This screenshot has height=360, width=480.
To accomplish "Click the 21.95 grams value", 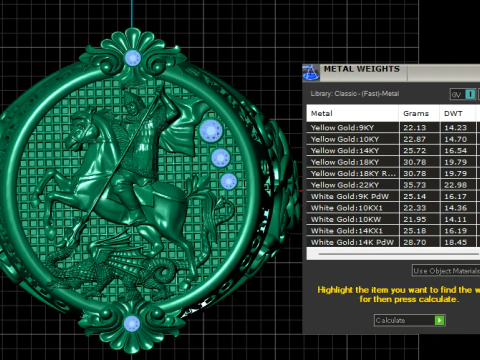I will tap(415, 219).
